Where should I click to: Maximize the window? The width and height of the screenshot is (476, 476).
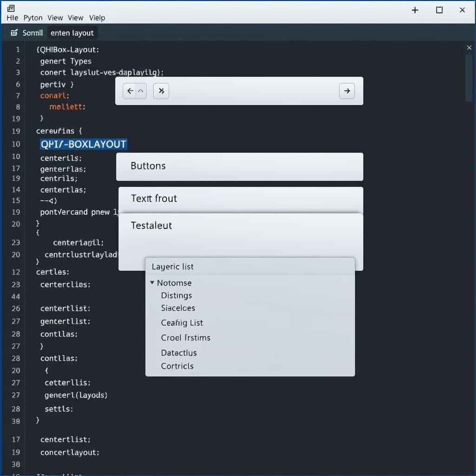coord(439,10)
